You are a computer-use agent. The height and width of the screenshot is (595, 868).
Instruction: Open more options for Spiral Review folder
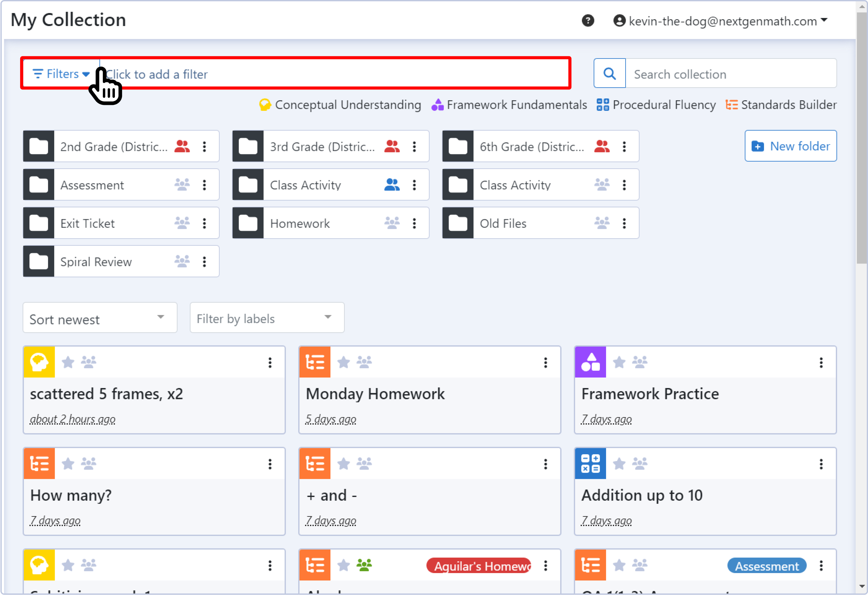tap(204, 262)
